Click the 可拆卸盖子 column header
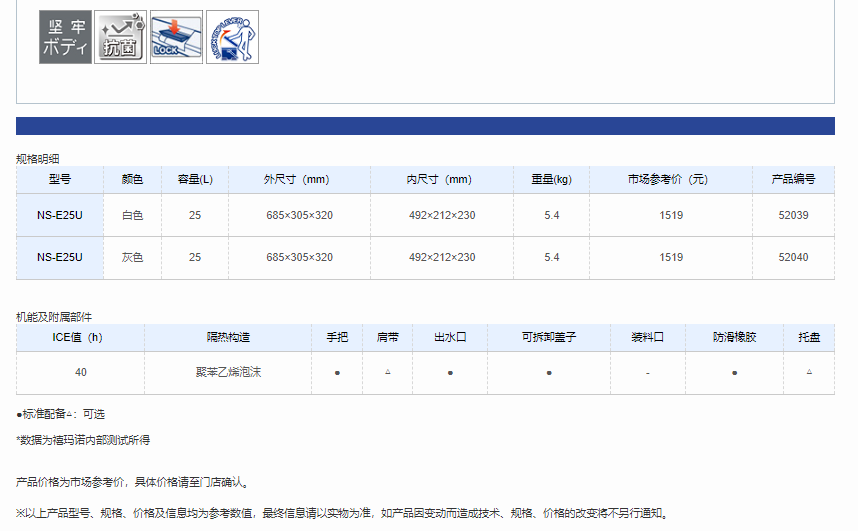 549,338
